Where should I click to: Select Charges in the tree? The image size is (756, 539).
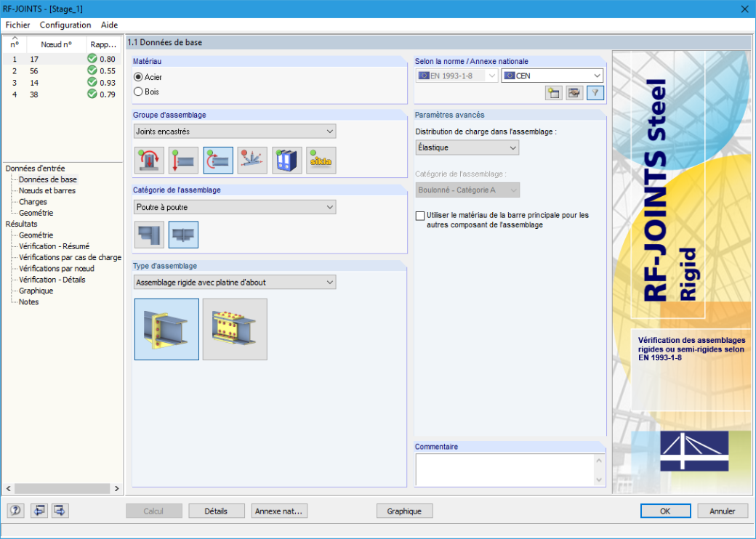click(33, 202)
